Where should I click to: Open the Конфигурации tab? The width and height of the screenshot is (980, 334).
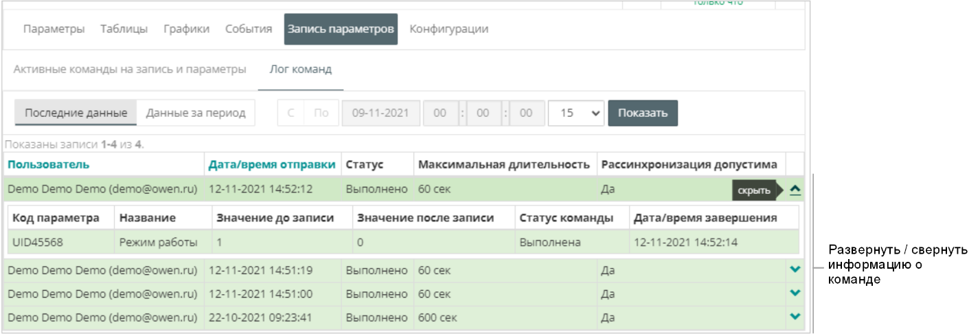449,30
